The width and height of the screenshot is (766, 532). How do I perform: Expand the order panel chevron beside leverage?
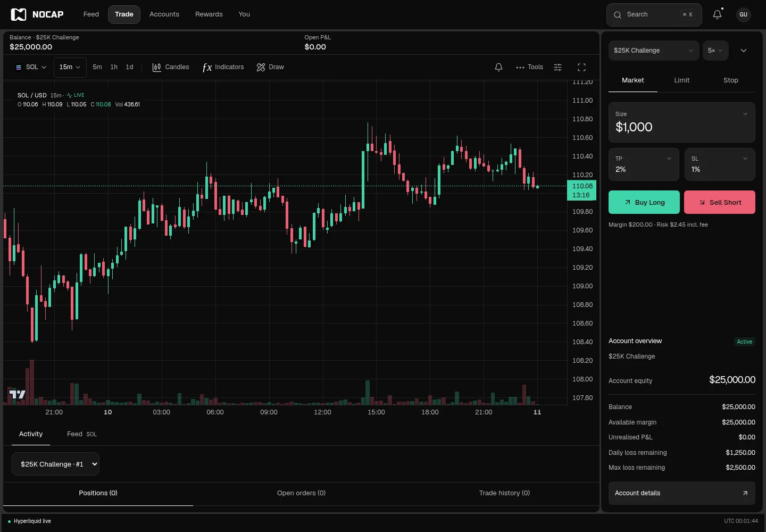coord(744,51)
